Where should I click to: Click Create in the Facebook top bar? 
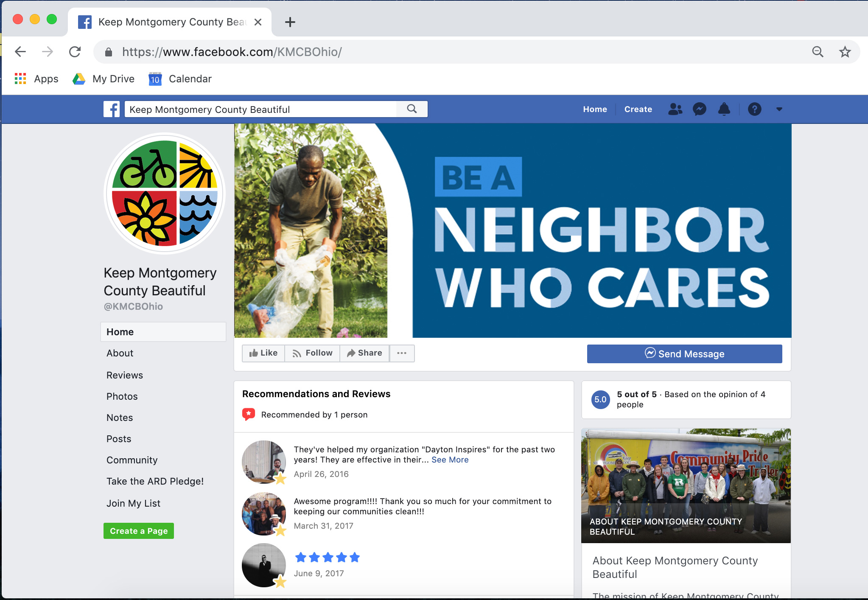[x=638, y=109]
